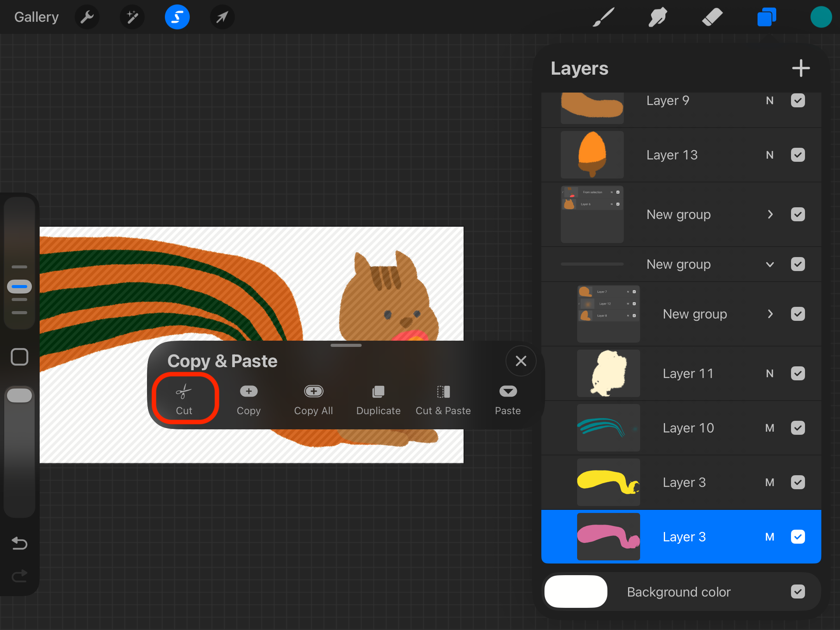Select the Transform arrow tool
Image resolution: width=840 pixels, height=630 pixels.
(x=222, y=17)
